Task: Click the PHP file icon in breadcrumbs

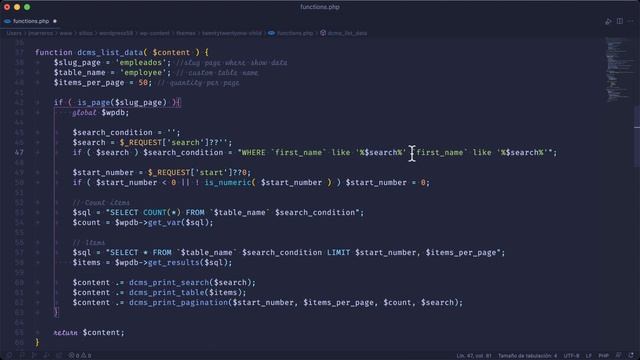Action: [271, 33]
